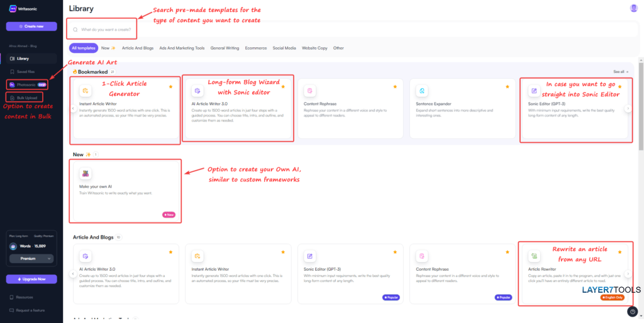Open the Premium quality dropdown

click(31, 259)
